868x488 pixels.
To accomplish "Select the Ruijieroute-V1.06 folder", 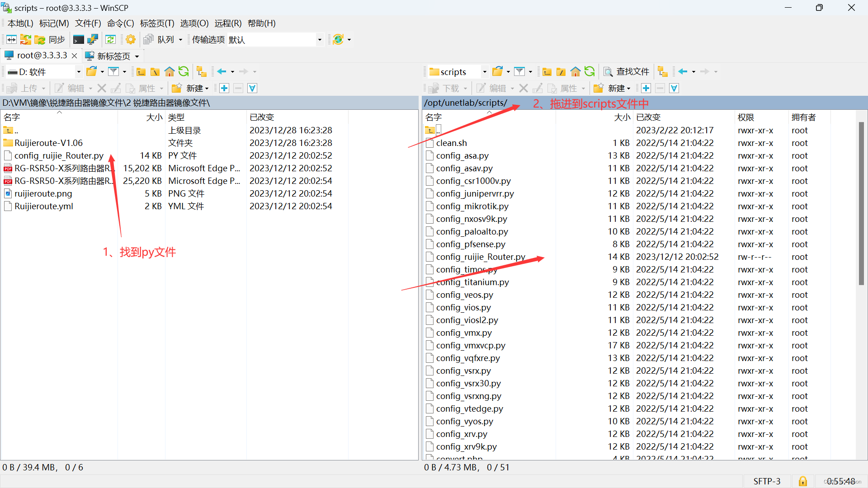I will [48, 143].
